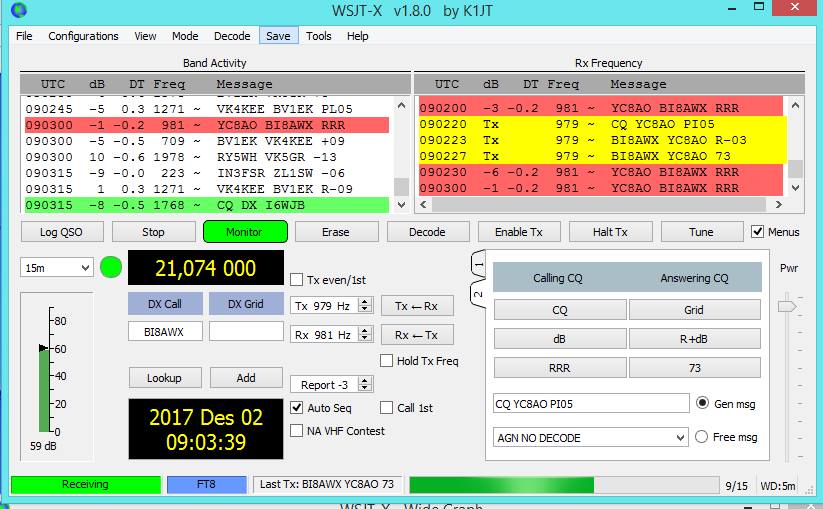
Task: Decrease Report -3 value with down arrow
Action: [x=365, y=388]
